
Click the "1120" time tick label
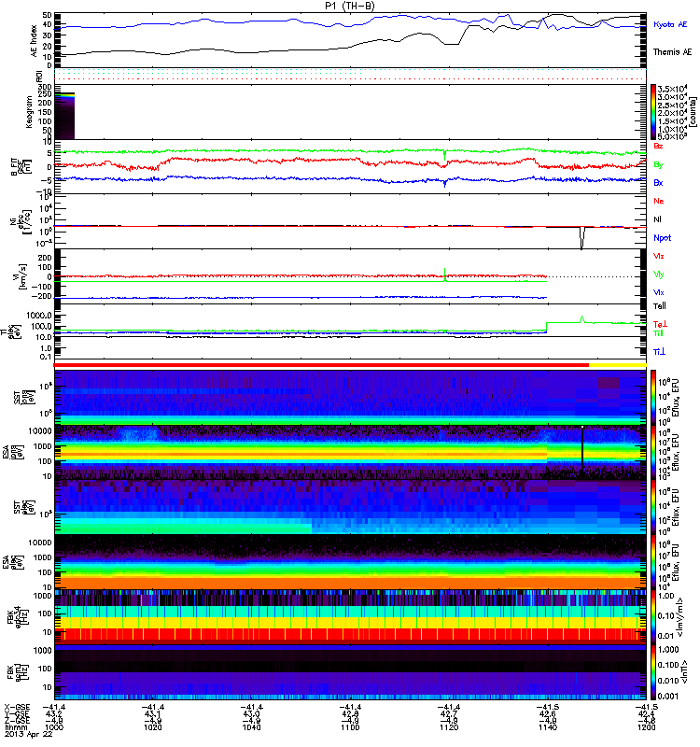pos(449,727)
